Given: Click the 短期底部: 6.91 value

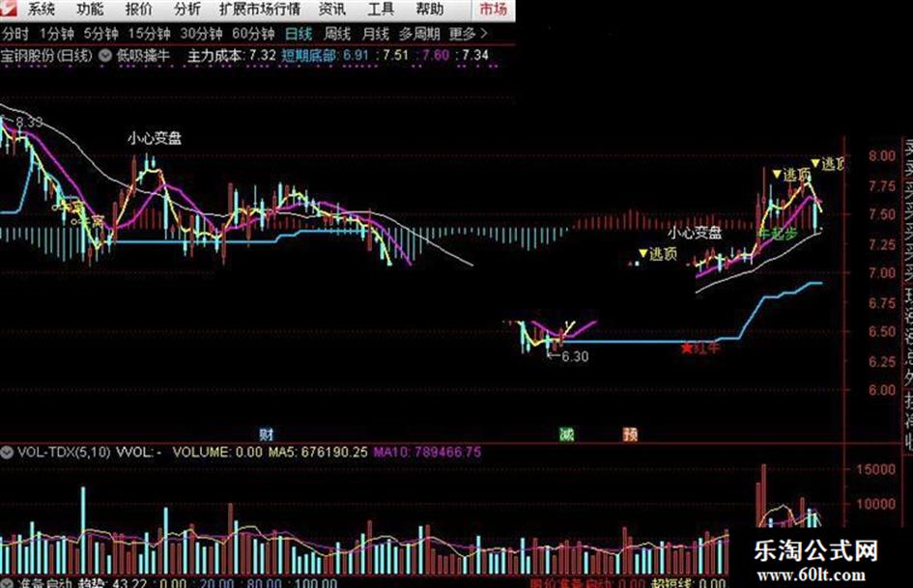Looking at the screenshot, I should (x=325, y=56).
